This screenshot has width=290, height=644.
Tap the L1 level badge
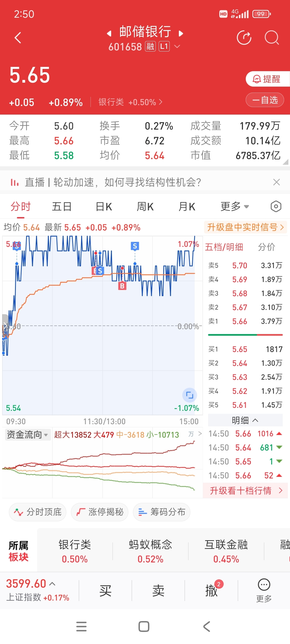(x=164, y=47)
